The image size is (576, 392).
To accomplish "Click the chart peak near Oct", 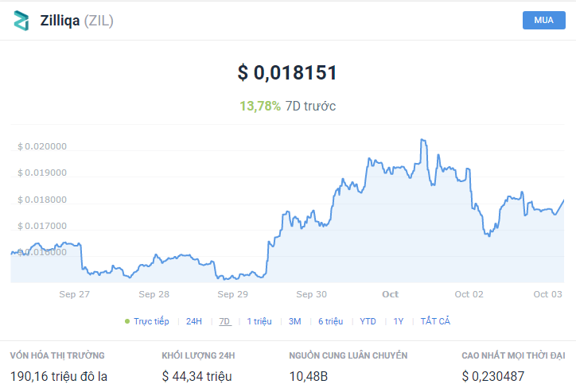I will (x=422, y=141).
